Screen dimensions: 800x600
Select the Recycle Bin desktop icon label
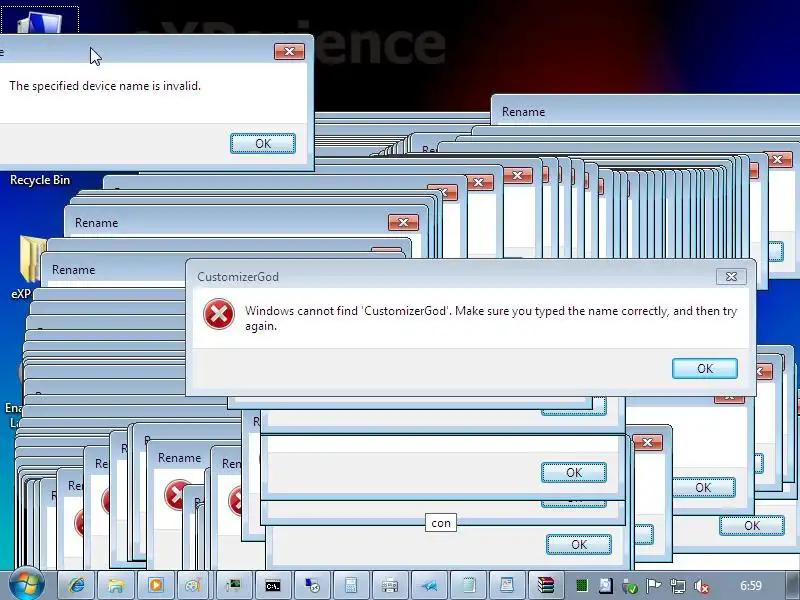tap(40, 180)
